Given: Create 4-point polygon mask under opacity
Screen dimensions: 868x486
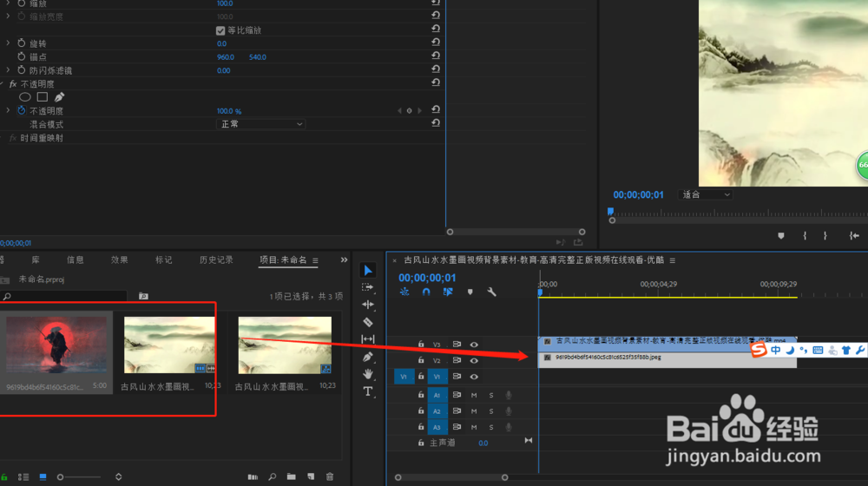Looking at the screenshot, I should (x=42, y=97).
